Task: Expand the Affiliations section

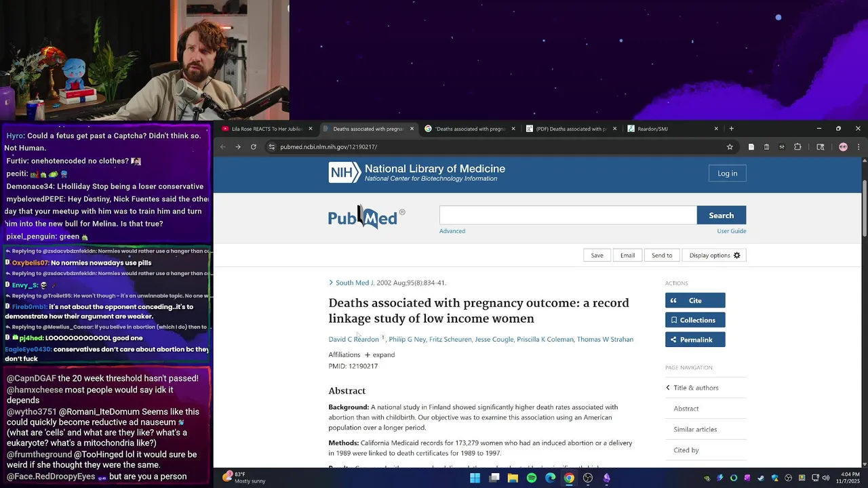Action: pyautogui.click(x=380, y=354)
